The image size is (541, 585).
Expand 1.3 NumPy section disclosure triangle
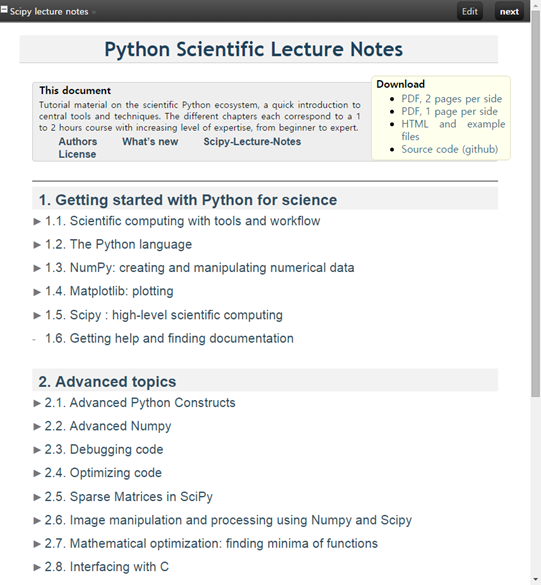click(37, 268)
